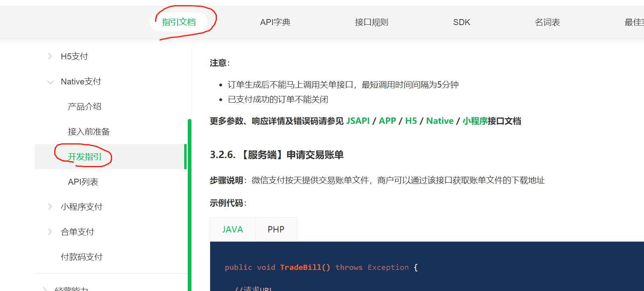Expand the H5支付 chevron in sidebar
This screenshot has height=291, width=644.
coord(50,56)
